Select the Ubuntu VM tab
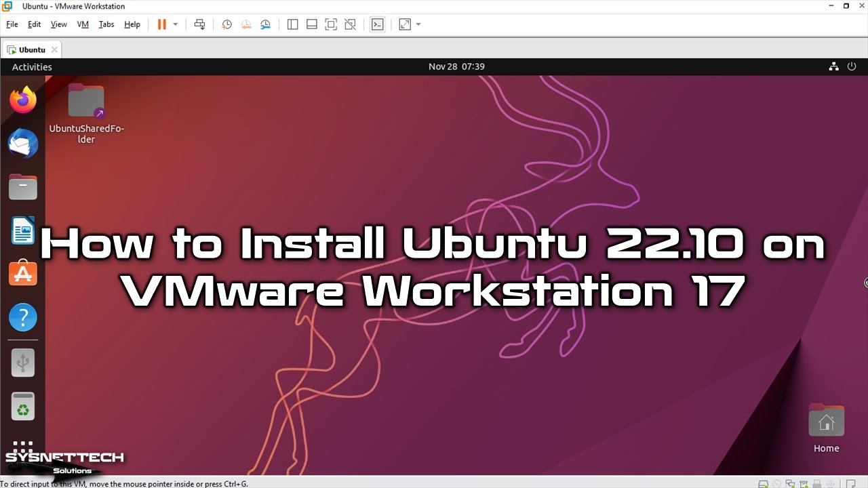Viewport: 868px width, 488px height. pyautogui.click(x=32, y=49)
